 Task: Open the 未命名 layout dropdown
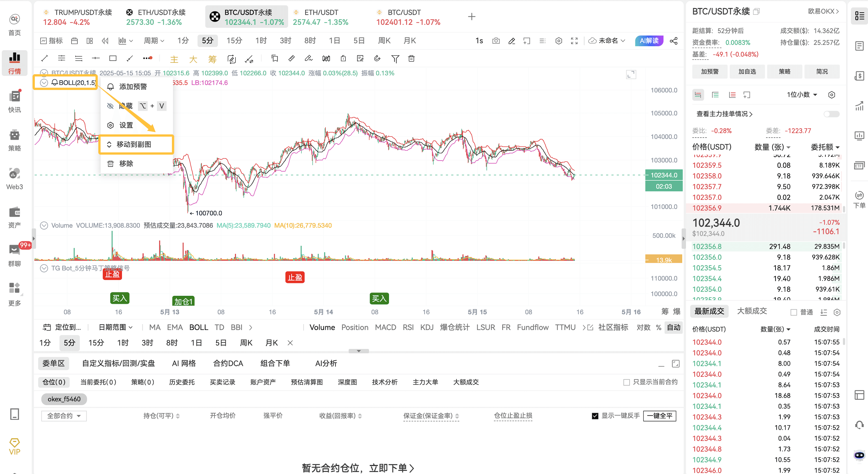tap(606, 41)
